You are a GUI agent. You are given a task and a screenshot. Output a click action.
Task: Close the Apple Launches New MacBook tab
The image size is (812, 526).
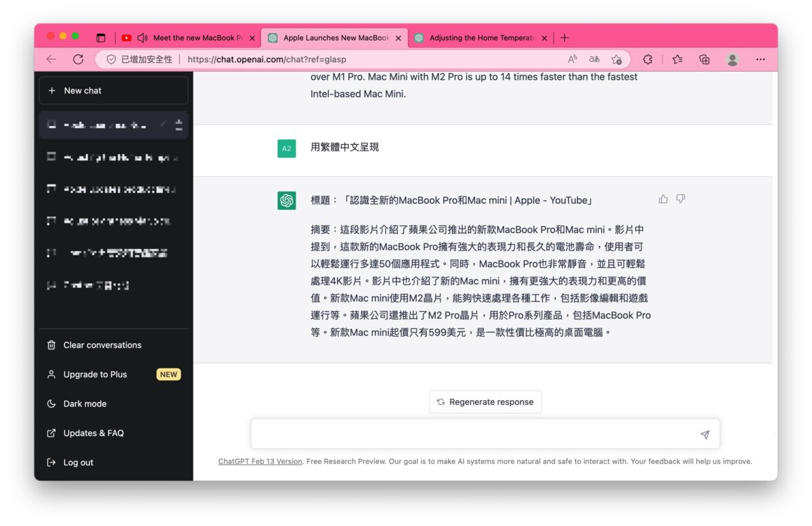(399, 38)
